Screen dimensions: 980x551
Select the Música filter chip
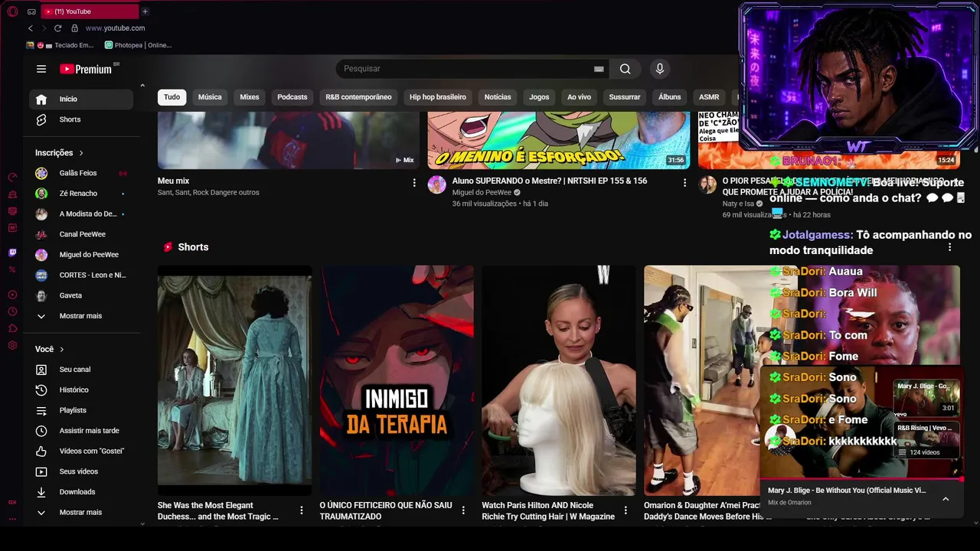(x=210, y=97)
